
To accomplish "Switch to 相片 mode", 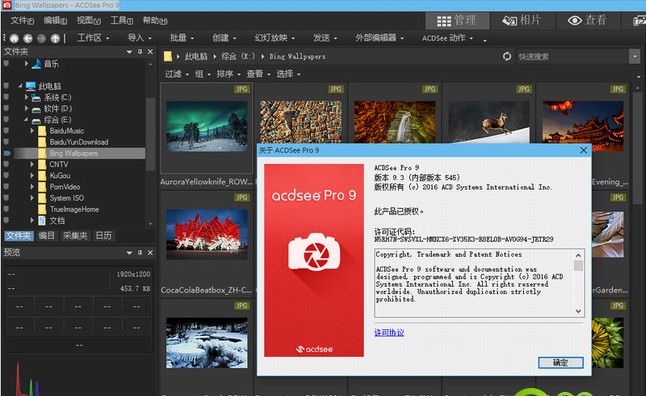I will pos(522,21).
